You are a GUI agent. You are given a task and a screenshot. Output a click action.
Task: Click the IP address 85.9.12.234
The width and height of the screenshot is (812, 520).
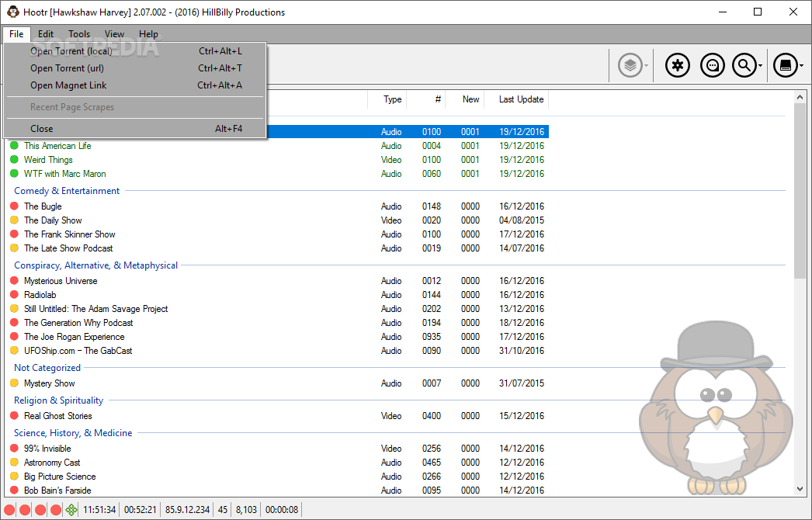[x=187, y=510]
